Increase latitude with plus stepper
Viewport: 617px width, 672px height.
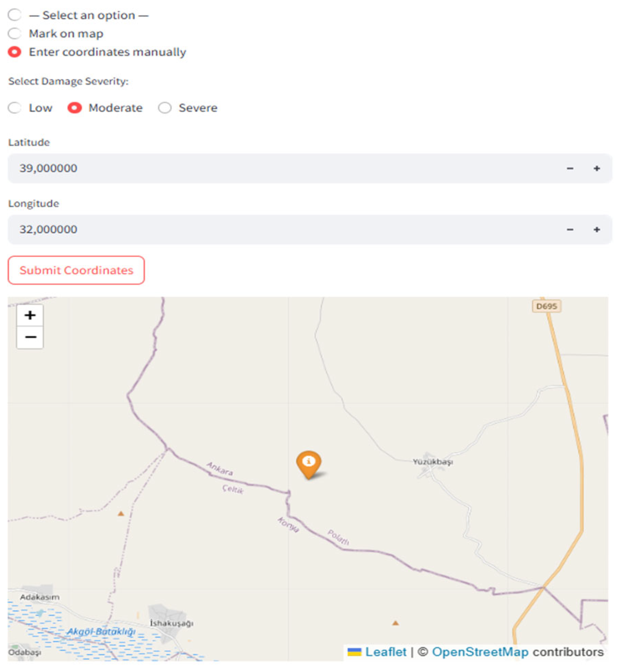coord(596,168)
